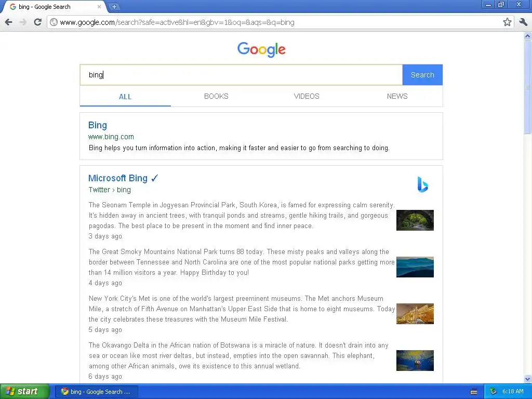The height and width of the screenshot is (399, 532).
Task: Switch to the VIDEOS tab
Action: tap(307, 96)
